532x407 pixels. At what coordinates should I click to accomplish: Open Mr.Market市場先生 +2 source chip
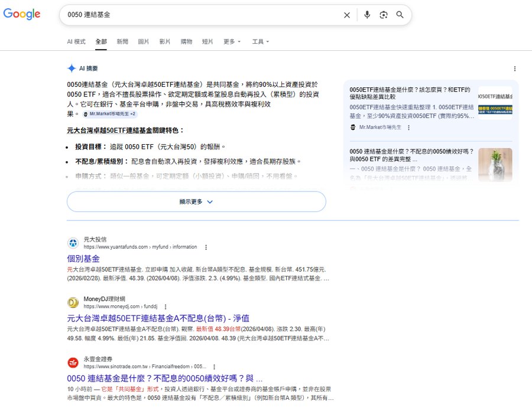point(109,114)
